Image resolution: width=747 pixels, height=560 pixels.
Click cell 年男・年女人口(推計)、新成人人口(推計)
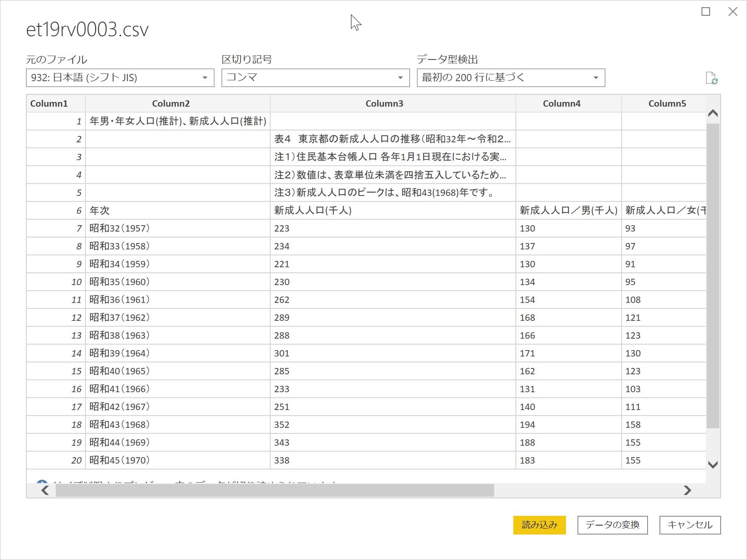pyautogui.click(x=178, y=122)
